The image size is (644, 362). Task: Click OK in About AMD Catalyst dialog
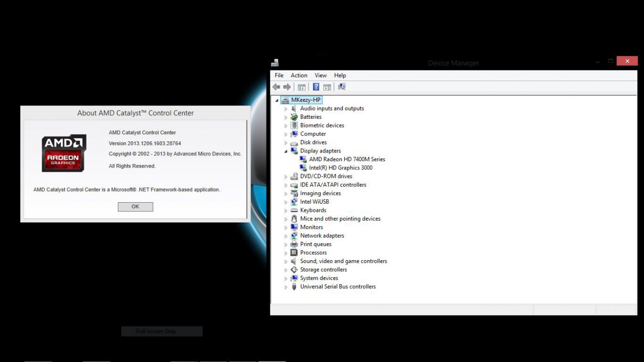[x=135, y=207]
